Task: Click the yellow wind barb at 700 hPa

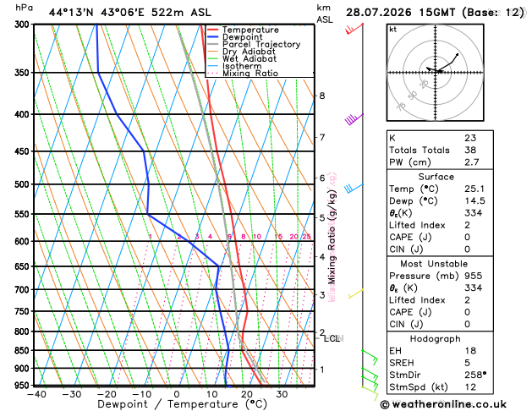Action: pyautogui.click(x=355, y=293)
